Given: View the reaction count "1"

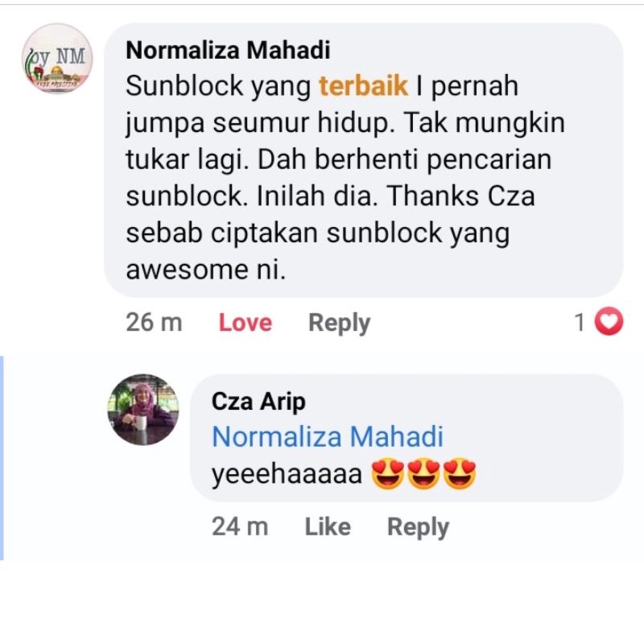Looking at the screenshot, I should pyautogui.click(x=579, y=323).
